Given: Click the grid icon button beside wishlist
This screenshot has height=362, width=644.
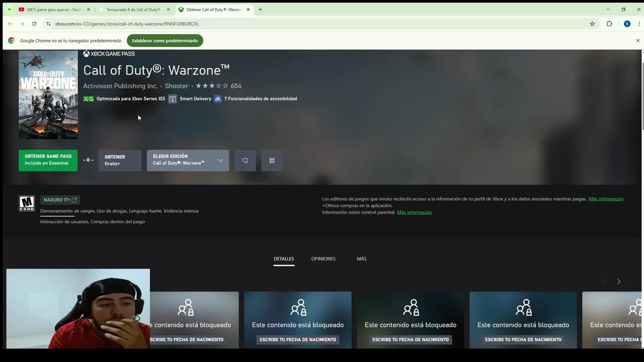Looking at the screenshot, I should tap(272, 160).
